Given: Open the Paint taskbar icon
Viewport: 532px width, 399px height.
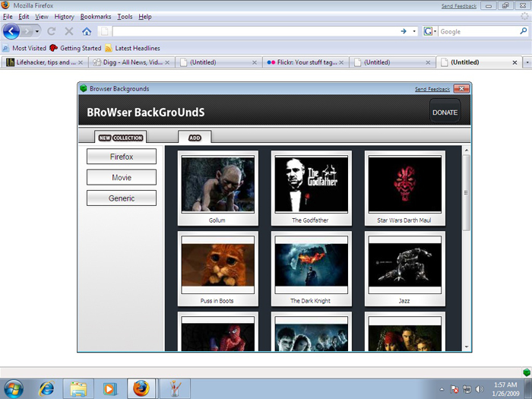Looking at the screenshot, I should pos(175,389).
